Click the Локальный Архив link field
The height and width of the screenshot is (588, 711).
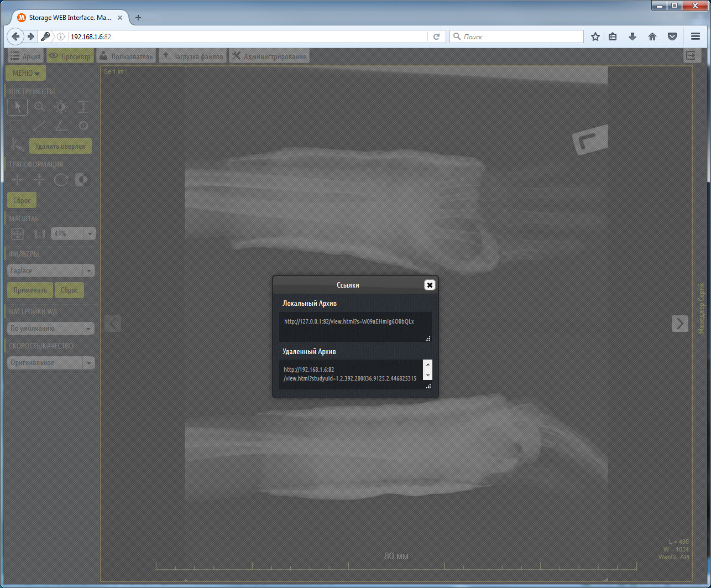pyautogui.click(x=355, y=326)
